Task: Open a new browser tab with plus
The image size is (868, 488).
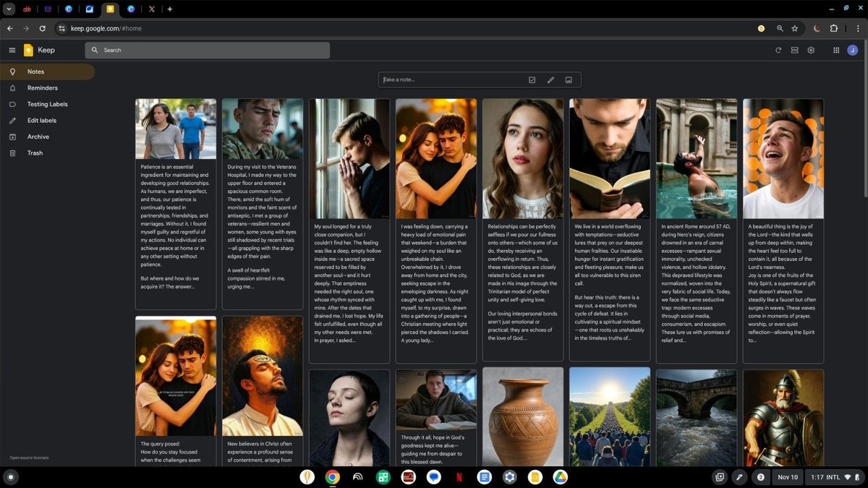Action: coord(170,9)
